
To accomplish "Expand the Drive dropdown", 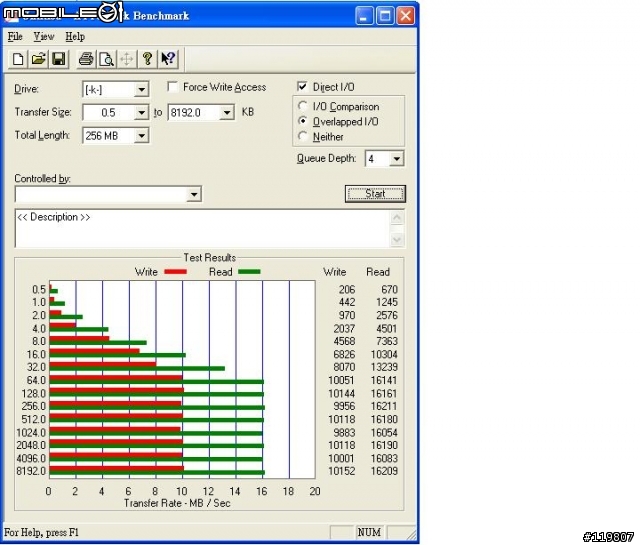I will coord(141,89).
